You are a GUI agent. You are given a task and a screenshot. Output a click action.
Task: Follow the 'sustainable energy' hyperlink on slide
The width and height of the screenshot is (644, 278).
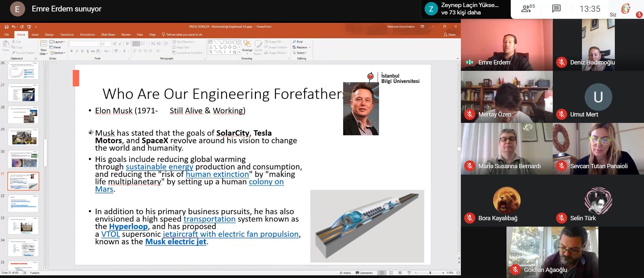159,167
